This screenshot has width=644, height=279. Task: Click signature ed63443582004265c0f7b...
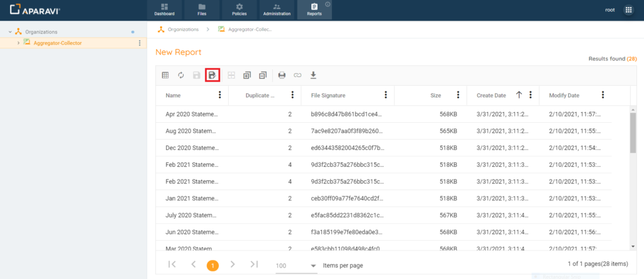(x=348, y=148)
